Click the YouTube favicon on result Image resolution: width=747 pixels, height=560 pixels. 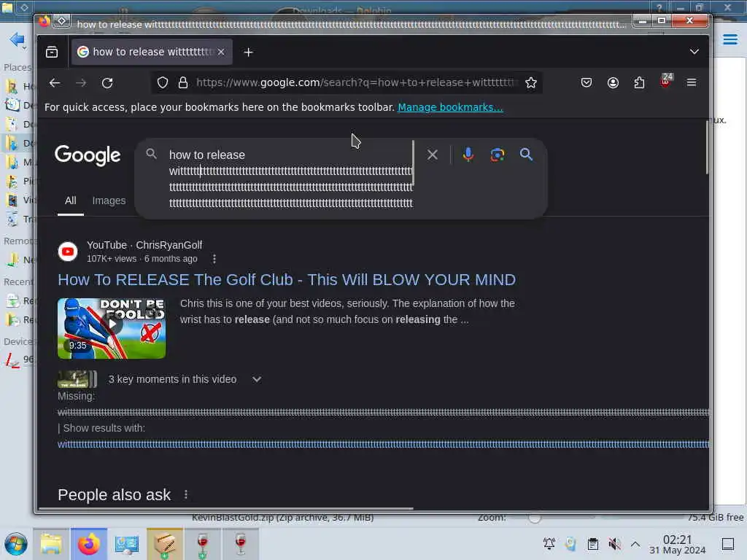68,252
